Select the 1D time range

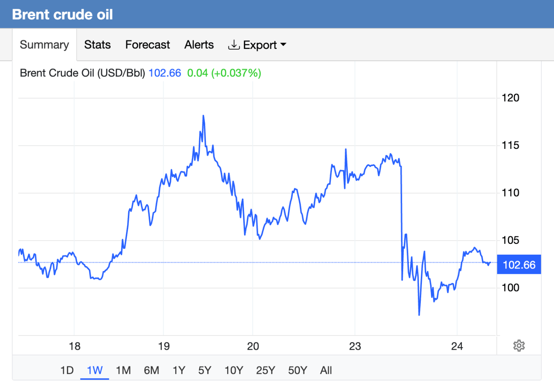pyautogui.click(x=67, y=370)
